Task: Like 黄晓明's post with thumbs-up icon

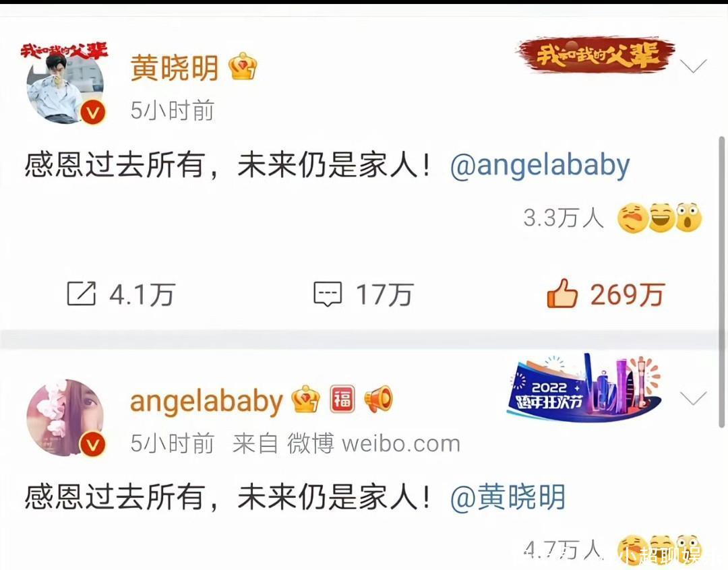Action: (x=562, y=293)
